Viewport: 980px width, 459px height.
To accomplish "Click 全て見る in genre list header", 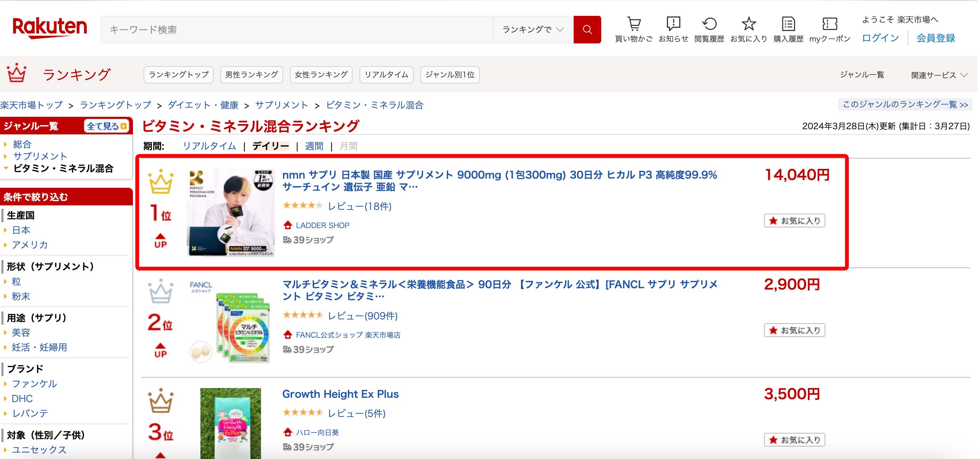I will (x=106, y=126).
